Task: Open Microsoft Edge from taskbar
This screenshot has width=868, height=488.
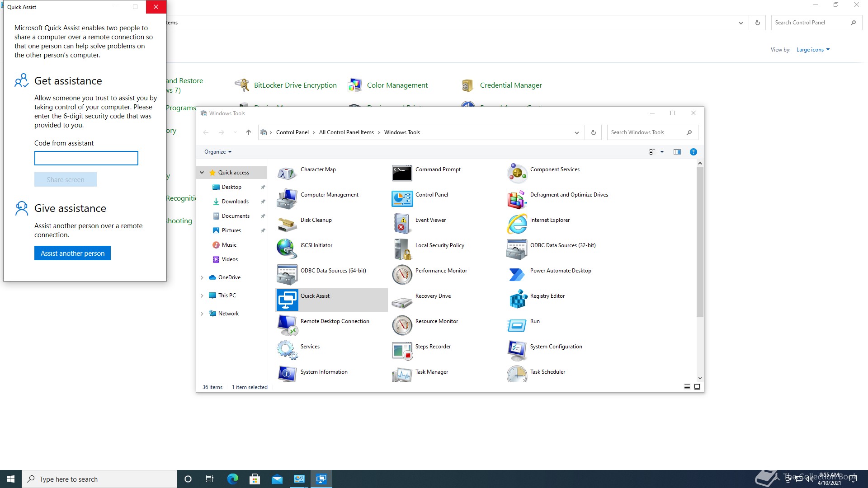Action: pyautogui.click(x=232, y=479)
